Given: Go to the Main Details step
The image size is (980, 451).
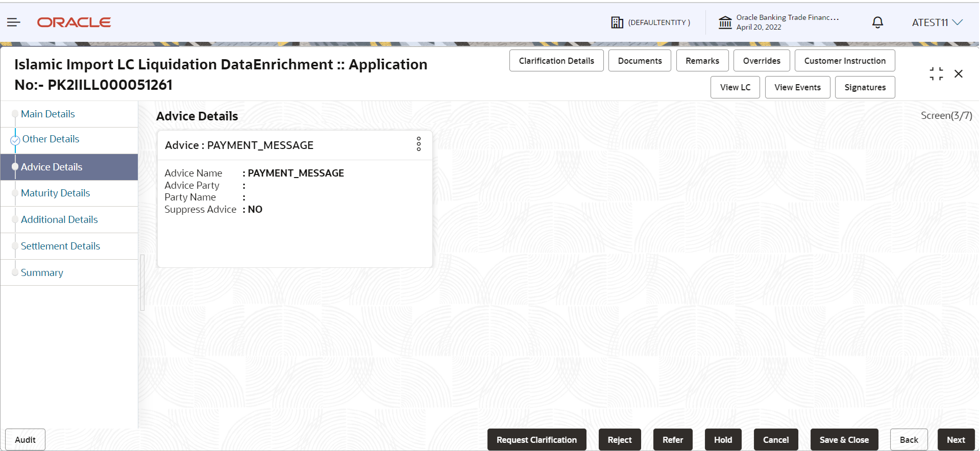Looking at the screenshot, I should (47, 114).
